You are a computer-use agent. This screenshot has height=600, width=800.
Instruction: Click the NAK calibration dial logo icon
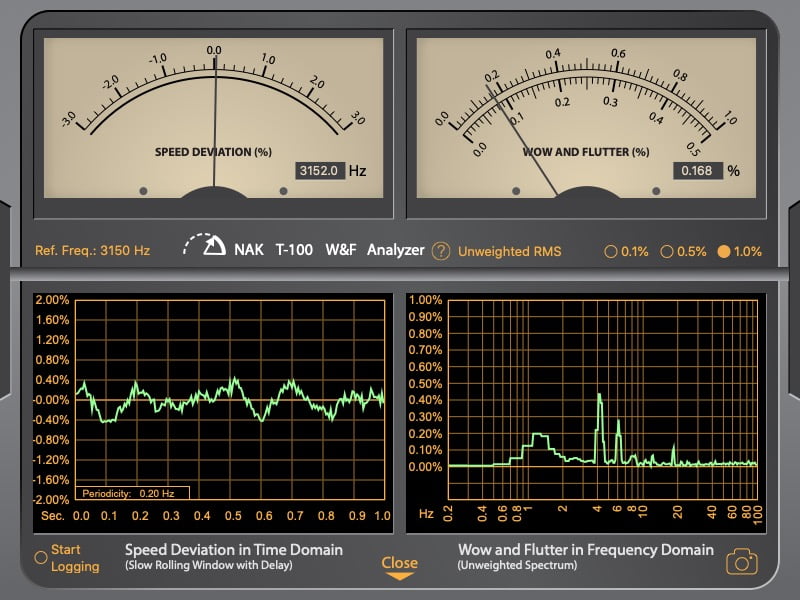[204, 245]
